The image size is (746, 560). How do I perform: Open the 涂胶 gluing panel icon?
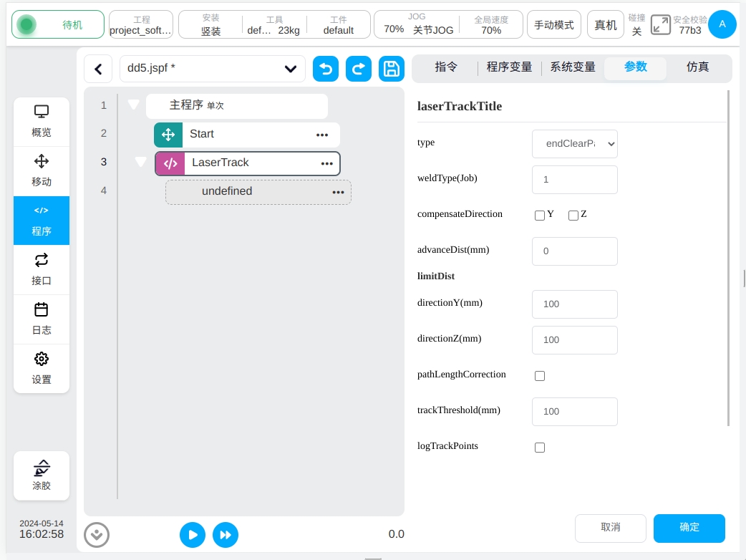click(42, 475)
